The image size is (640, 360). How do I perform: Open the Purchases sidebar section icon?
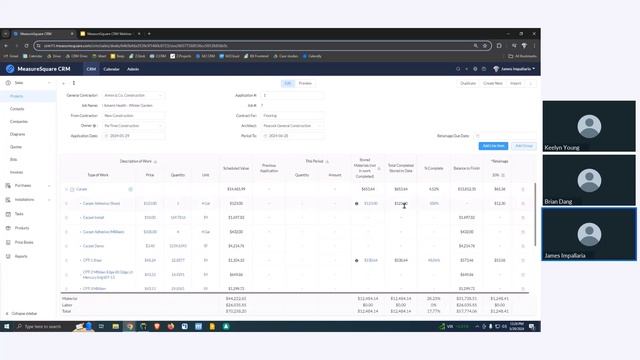(8, 186)
